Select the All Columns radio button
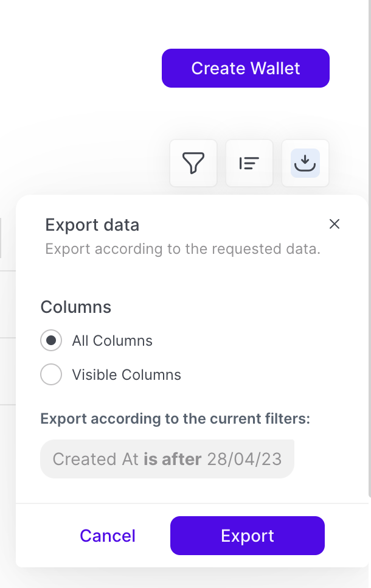This screenshot has height=588, width=371. [x=51, y=341]
